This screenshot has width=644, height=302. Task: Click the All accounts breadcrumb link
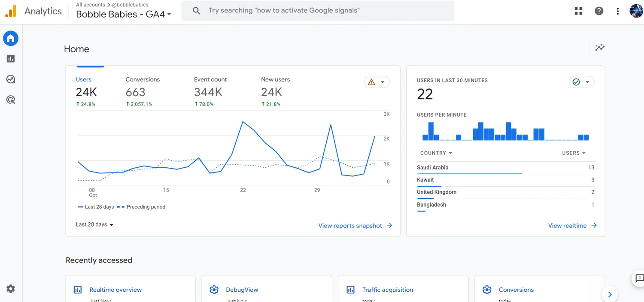point(90,5)
